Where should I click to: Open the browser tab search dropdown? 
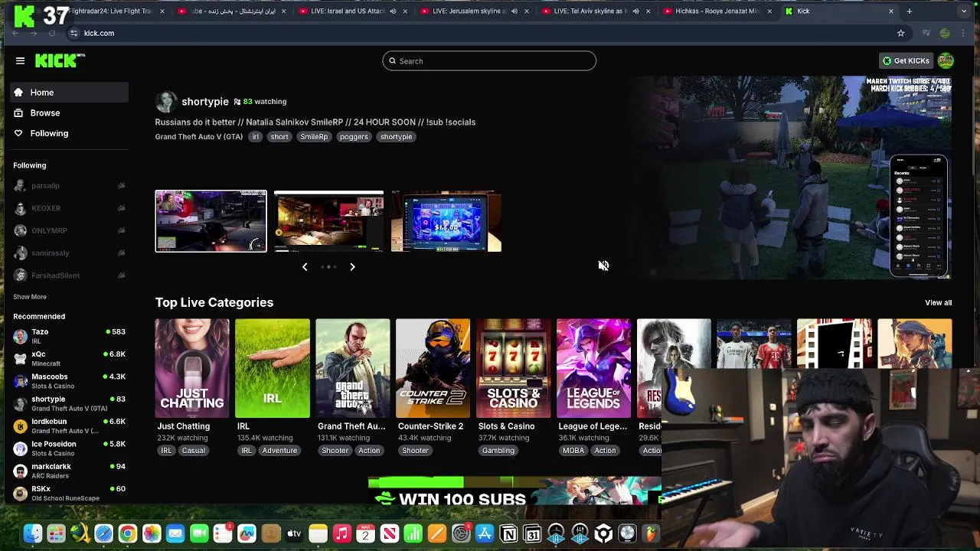pyautogui.click(x=963, y=11)
